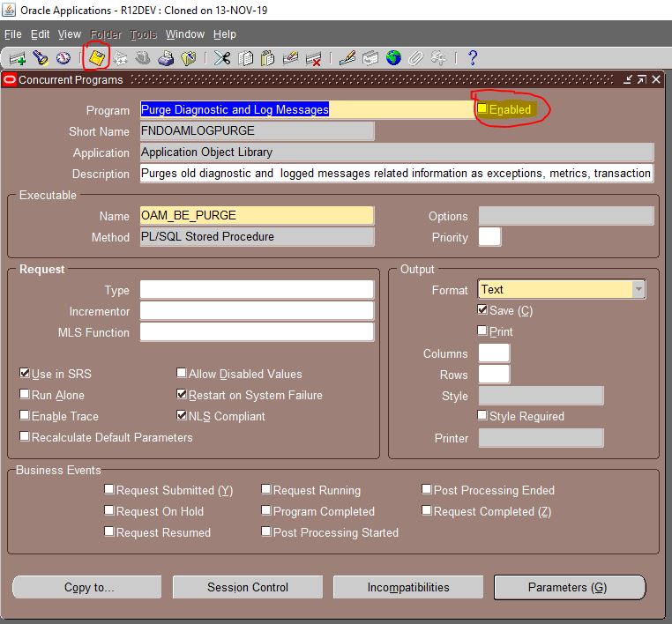Close the form using folder icon
The image size is (672, 624).
[189, 58]
